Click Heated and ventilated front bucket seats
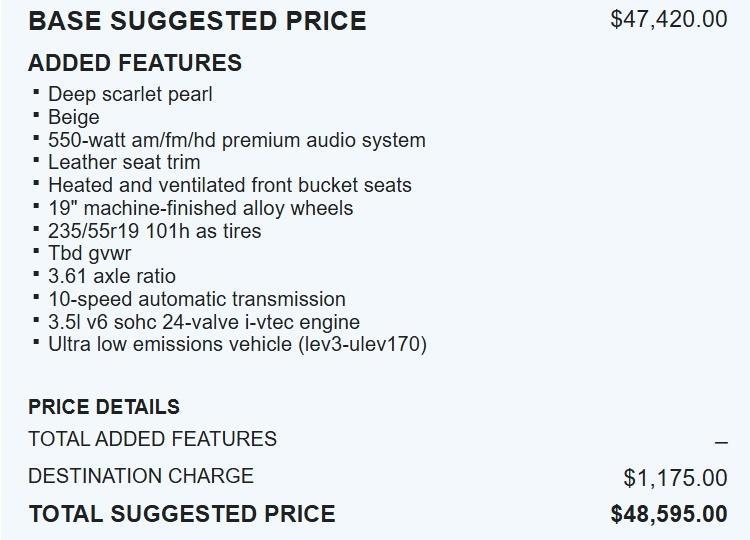750x540 pixels. coord(229,185)
